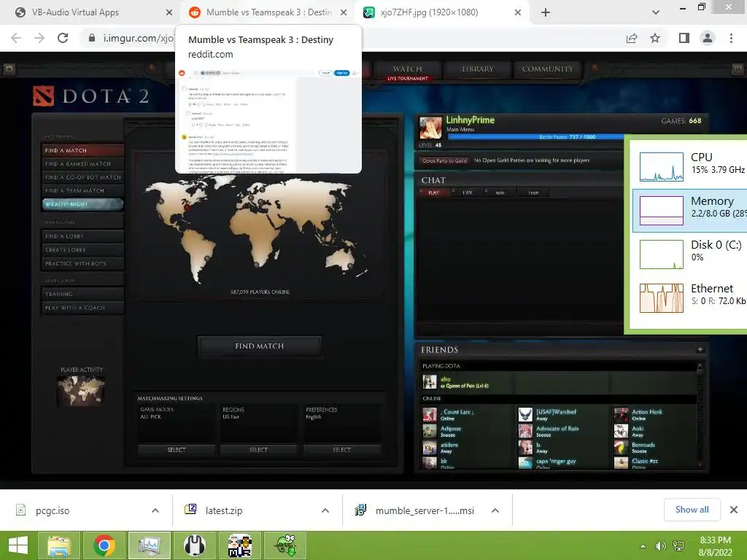Select PRACTICE WITH BOTS in sidebar
The height and width of the screenshot is (560, 747).
click(82, 263)
